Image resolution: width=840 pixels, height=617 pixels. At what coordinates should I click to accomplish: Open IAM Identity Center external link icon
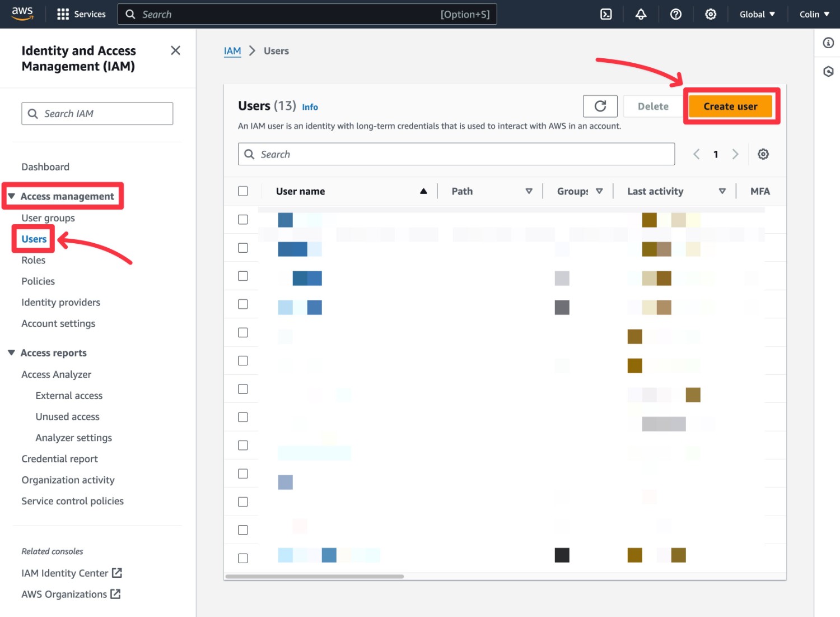point(117,573)
